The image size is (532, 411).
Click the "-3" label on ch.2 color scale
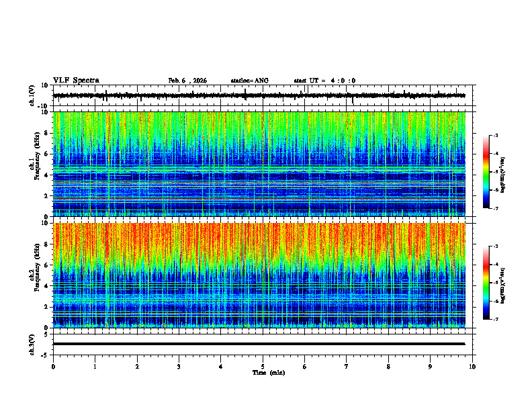pyautogui.click(x=496, y=246)
